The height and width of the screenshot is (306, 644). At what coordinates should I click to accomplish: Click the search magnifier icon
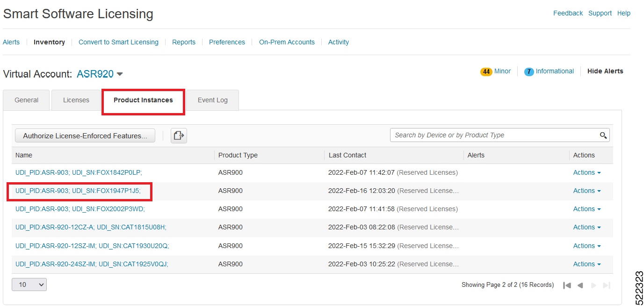point(603,135)
